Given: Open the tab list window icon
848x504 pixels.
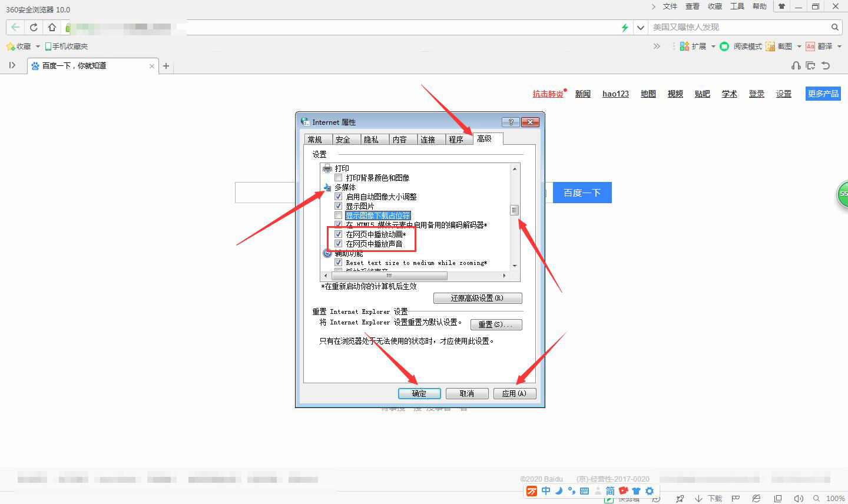Looking at the screenshot, I should 811,65.
